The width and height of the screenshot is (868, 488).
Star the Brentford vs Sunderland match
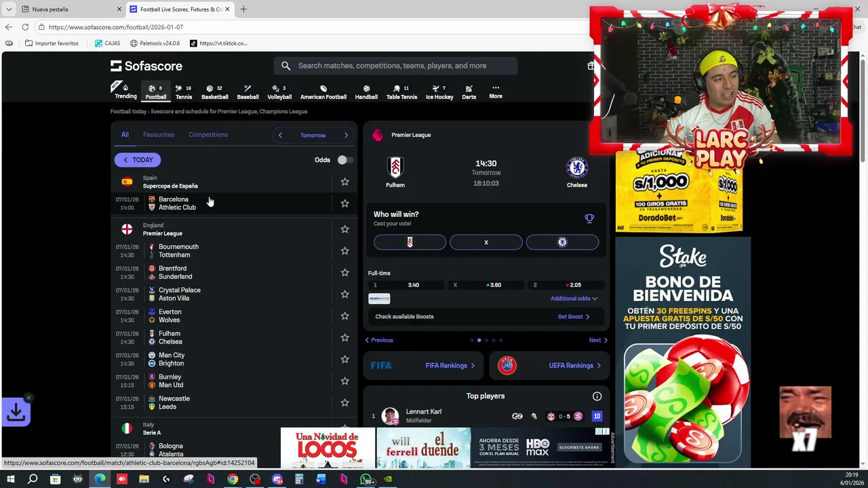click(x=344, y=272)
